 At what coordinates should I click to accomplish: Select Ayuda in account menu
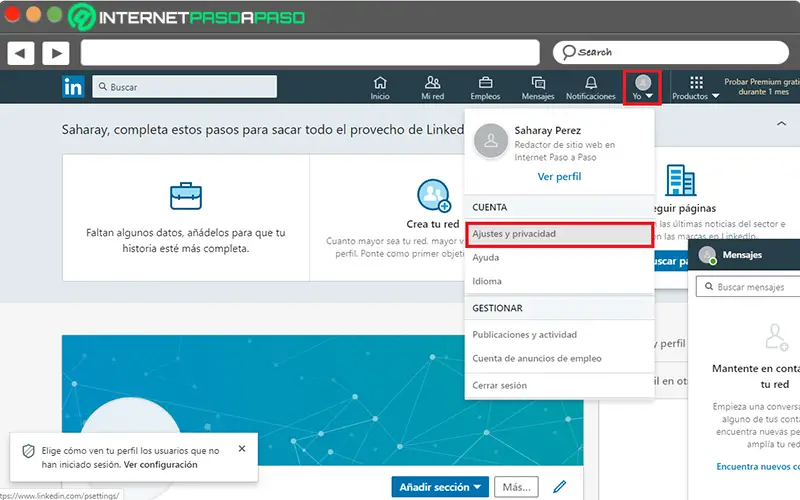pyautogui.click(x=486, y=258)
